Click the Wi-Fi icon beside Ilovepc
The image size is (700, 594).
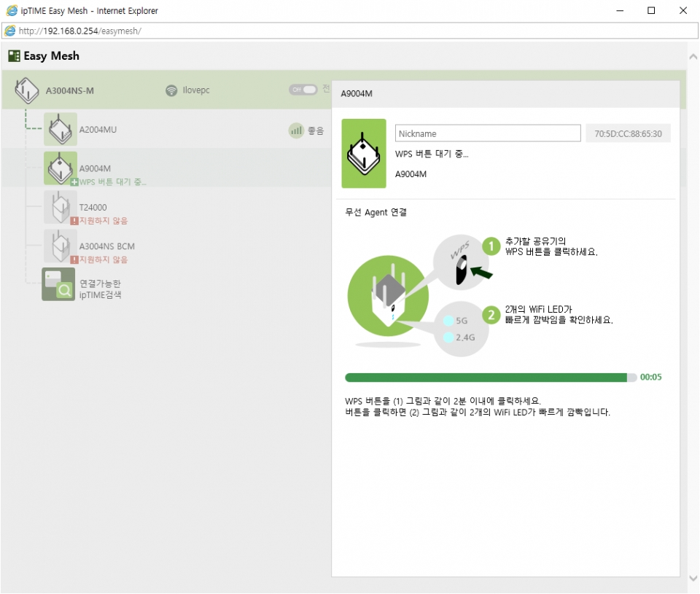click(x=171, y=90)
